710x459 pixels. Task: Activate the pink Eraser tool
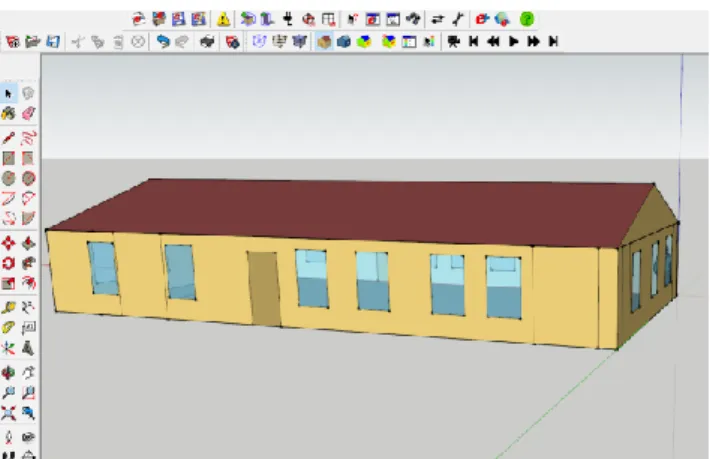28,113
